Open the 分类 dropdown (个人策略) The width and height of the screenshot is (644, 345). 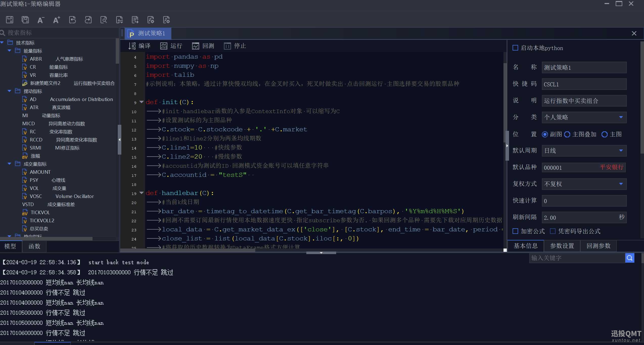(584, 117)
